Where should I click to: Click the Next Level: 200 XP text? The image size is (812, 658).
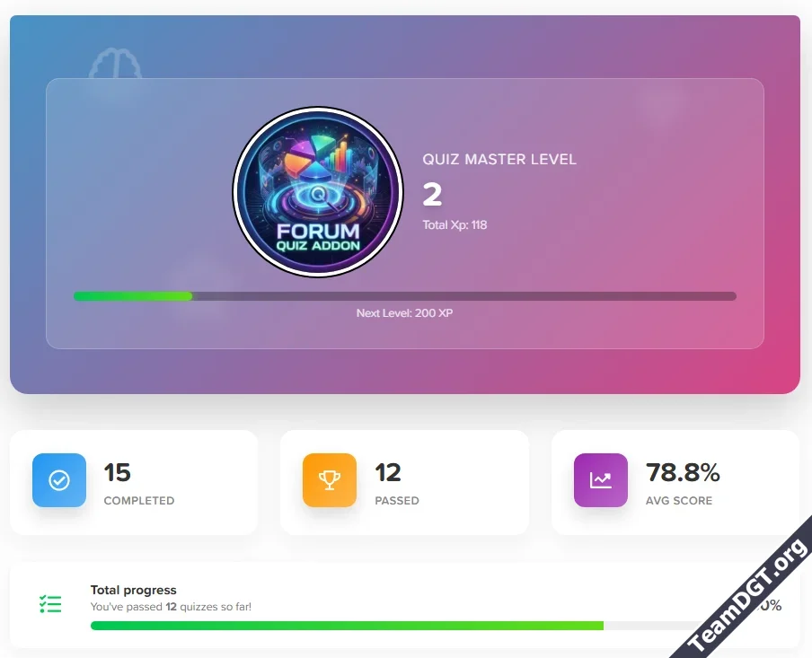click(404, 312)
